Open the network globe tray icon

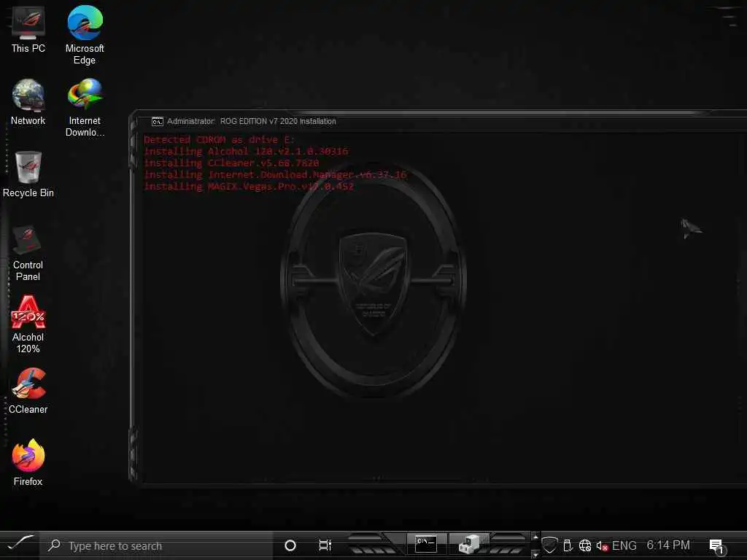[585, 545]
